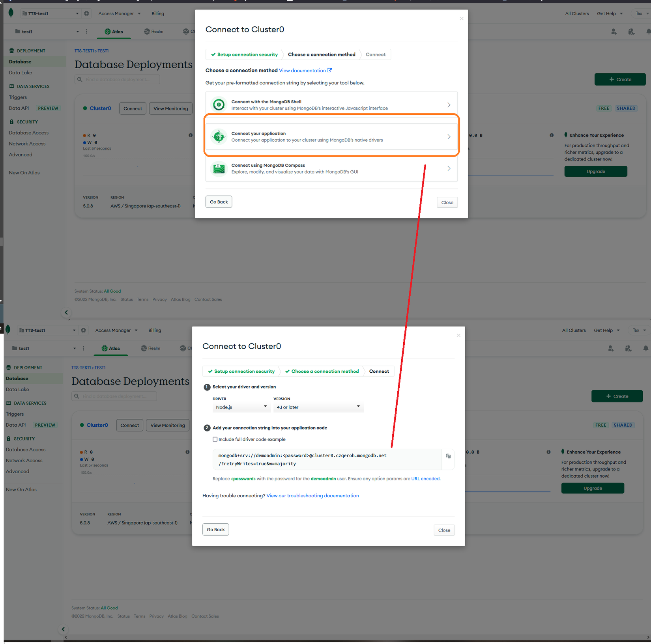Click Go Back in the connection method dialog
Image resolution: width=651 pixels, height=644 pixels.
[x=219, y=202]
